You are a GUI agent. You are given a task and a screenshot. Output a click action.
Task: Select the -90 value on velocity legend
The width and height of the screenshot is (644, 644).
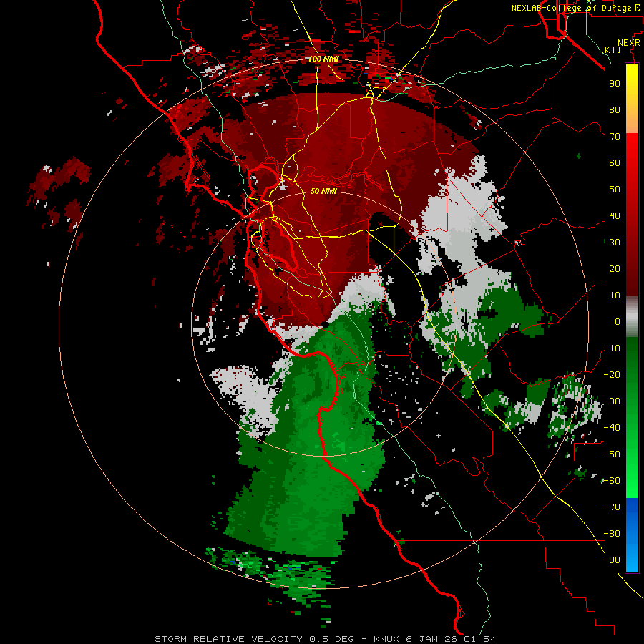pos(612,560)
